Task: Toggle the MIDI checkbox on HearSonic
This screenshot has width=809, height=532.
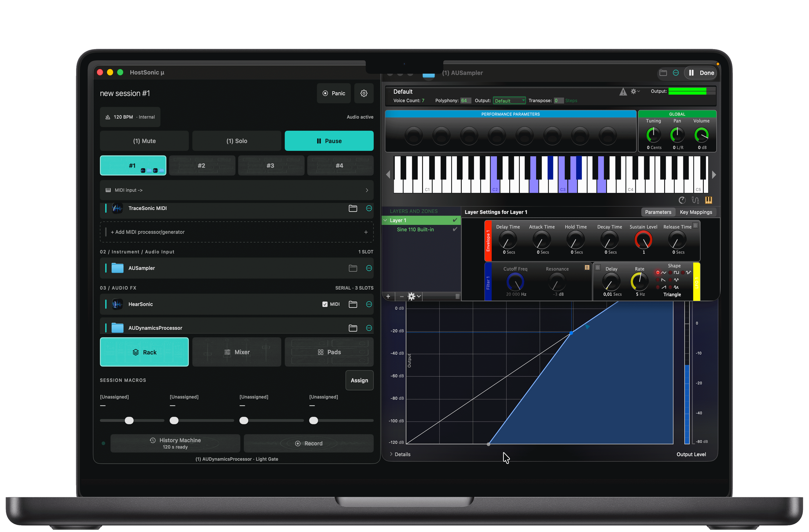Action: point(325,304)
